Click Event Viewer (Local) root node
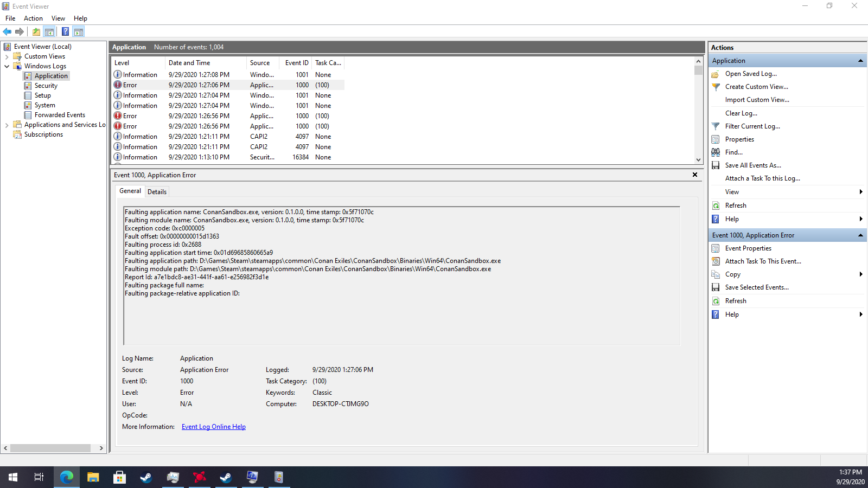 [42, 47]
